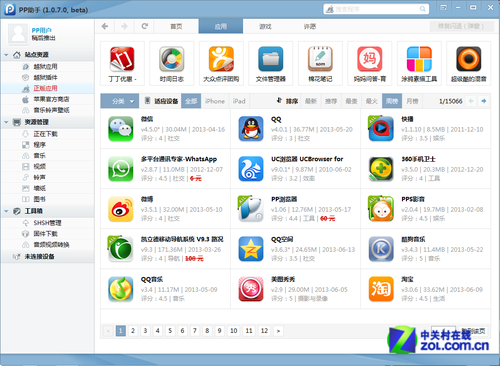Click 未连接设备 in the sidebar
Image resolution: width=500 pixels, height=366 pixels.
pyautogui.click(x=39, y=256)
